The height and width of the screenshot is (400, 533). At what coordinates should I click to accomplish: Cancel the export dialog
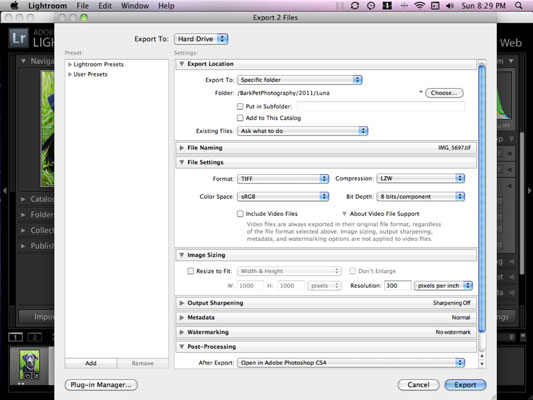[418, 385]
